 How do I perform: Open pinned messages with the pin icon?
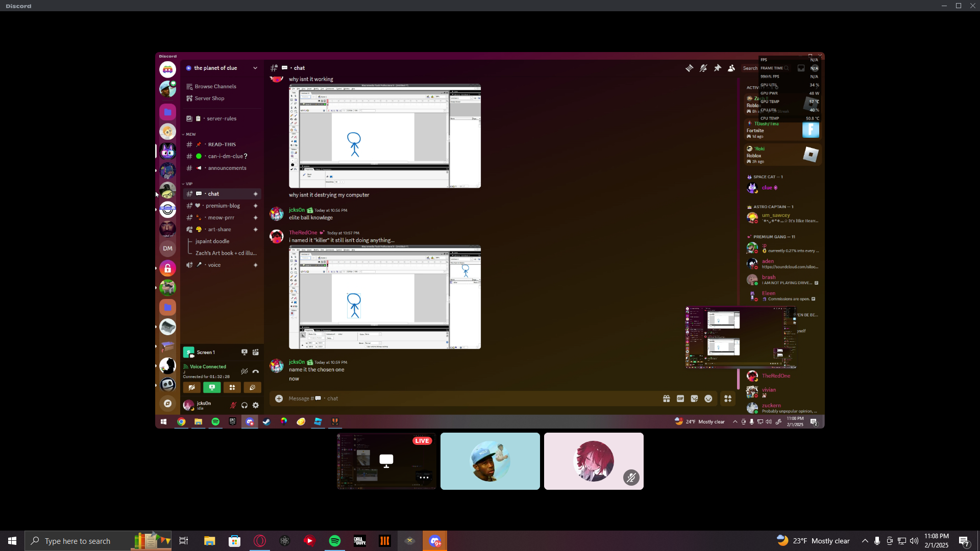(x=718, y=68)
